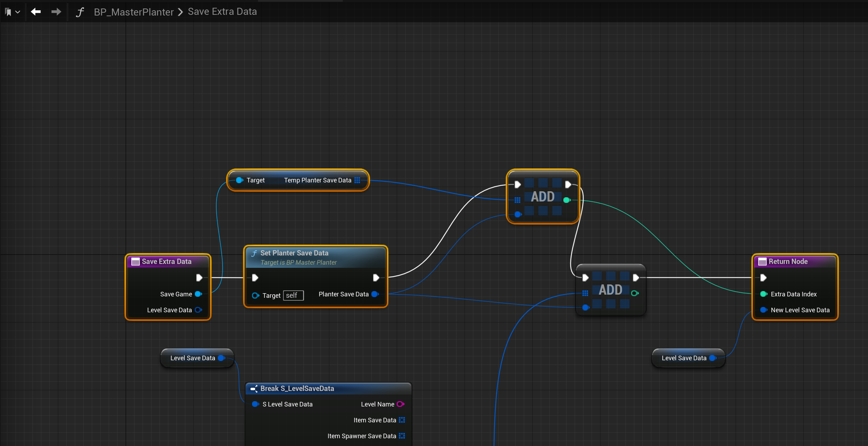Open the bookmarks dropdown menu
The height and width of the screenshot is (446, 868).
[13, 12]
